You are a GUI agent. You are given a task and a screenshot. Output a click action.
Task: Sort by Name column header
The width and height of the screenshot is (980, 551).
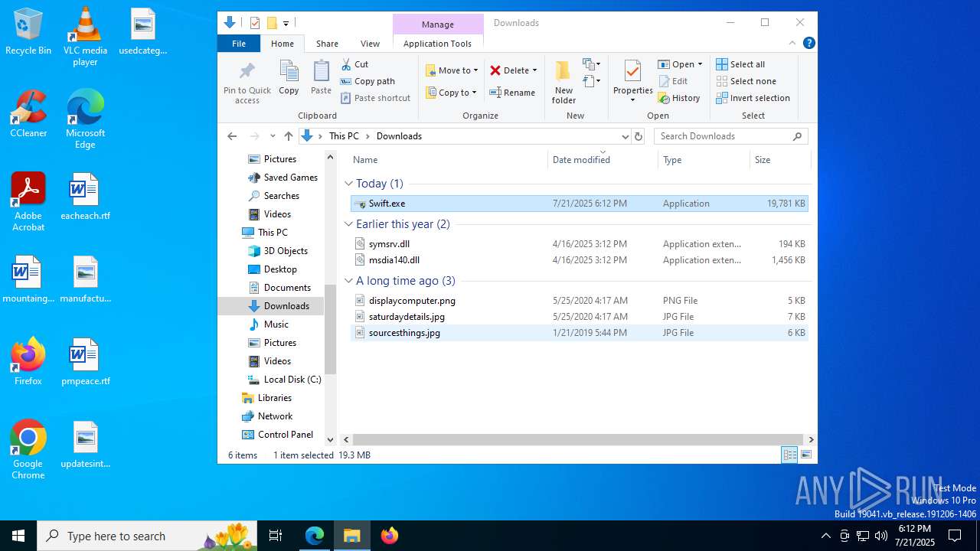click(x=448, y=160)
